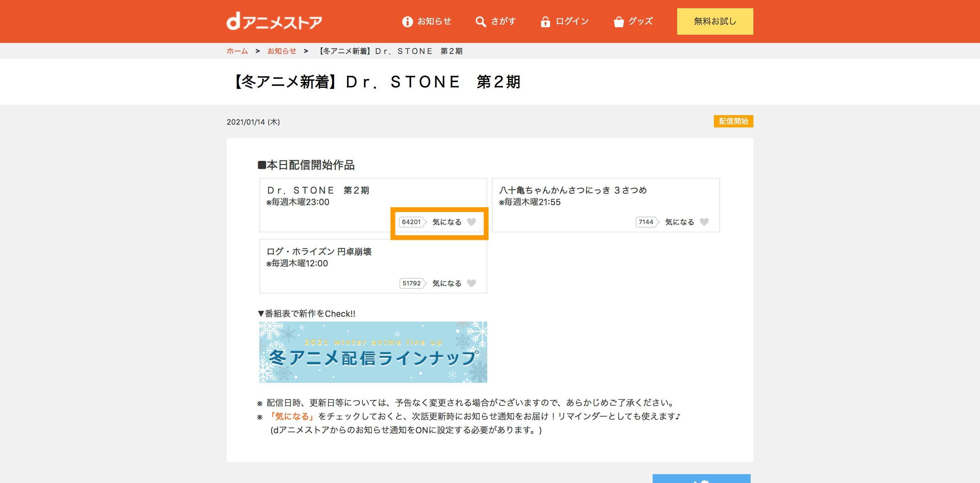Image resolution: width=980 pixels, height=483 pixels.
Task: Click the info icon beside お知らせ
Action: pos(407,22)
